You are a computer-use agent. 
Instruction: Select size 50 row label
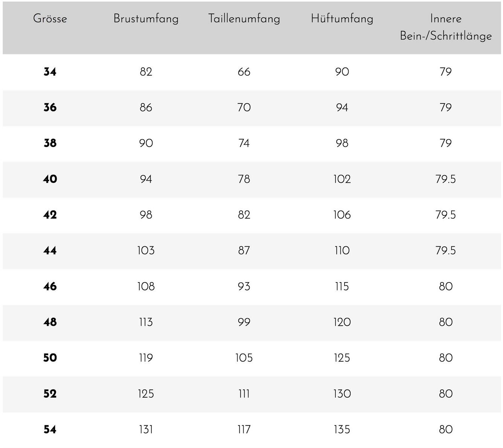50,357
